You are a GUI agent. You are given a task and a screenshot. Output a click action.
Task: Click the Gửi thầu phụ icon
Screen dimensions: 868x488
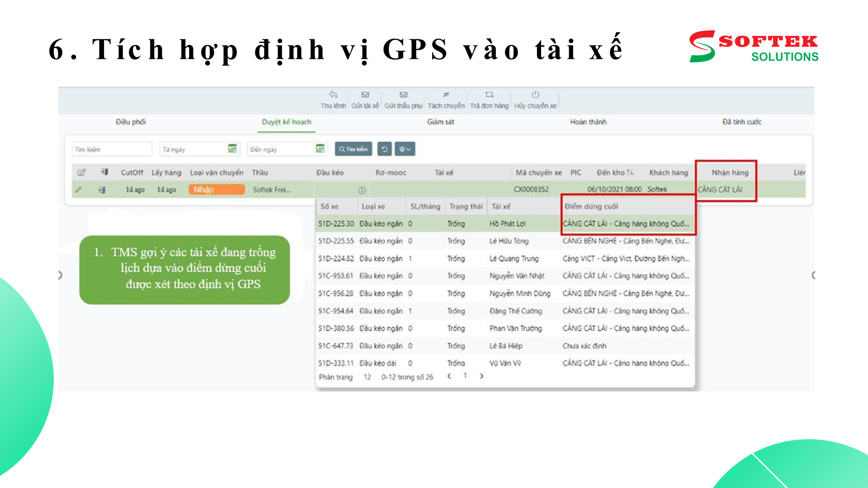[404, 95]
